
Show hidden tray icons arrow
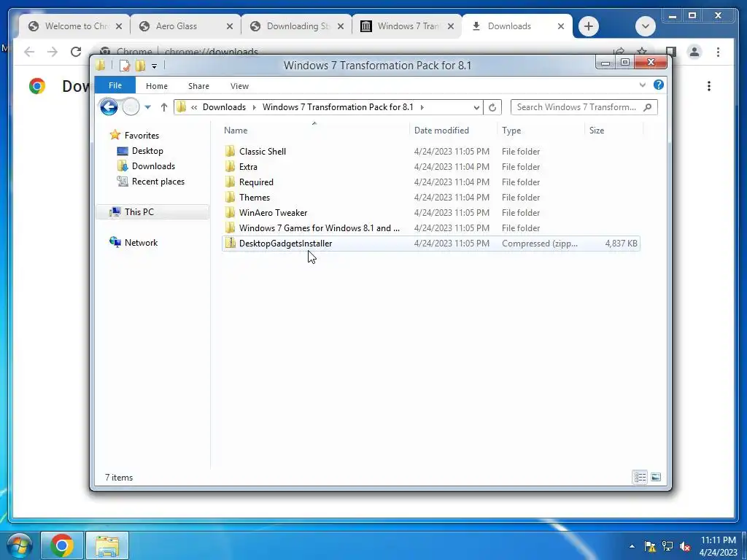[632, 546]
